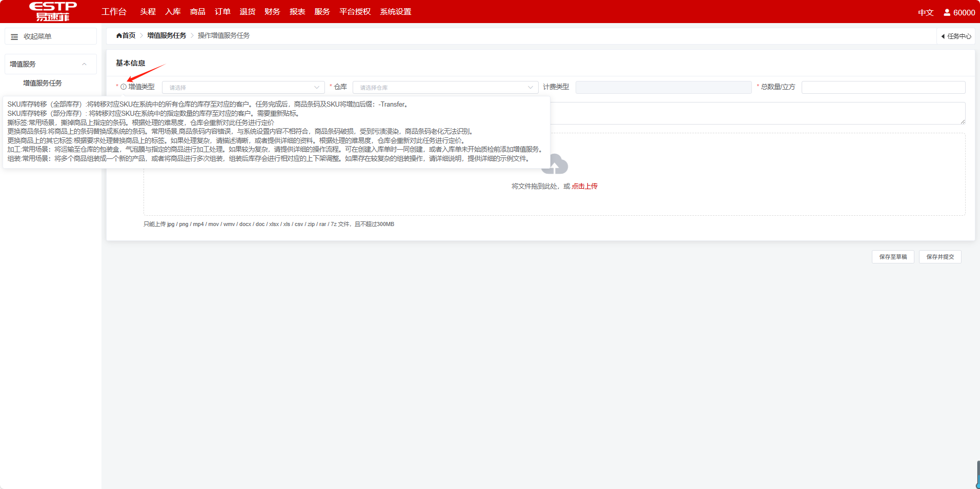Open the 工作台 menu
The width and height of the screenshot is (980, 489).
coord(114,12)
